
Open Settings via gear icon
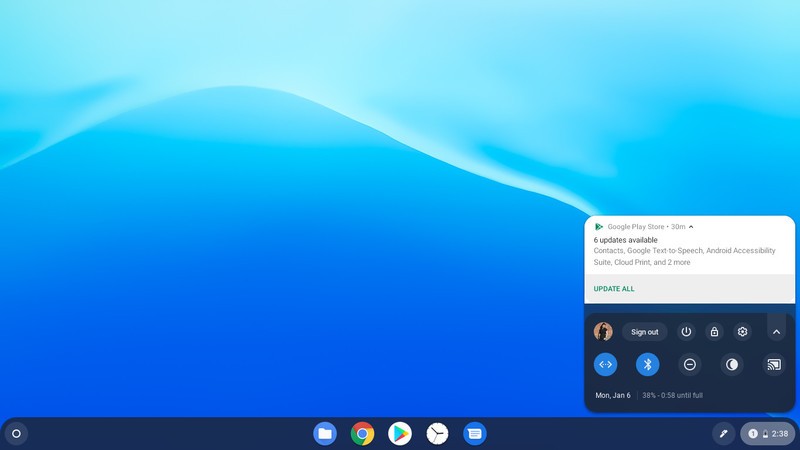[x=742, y=332]
